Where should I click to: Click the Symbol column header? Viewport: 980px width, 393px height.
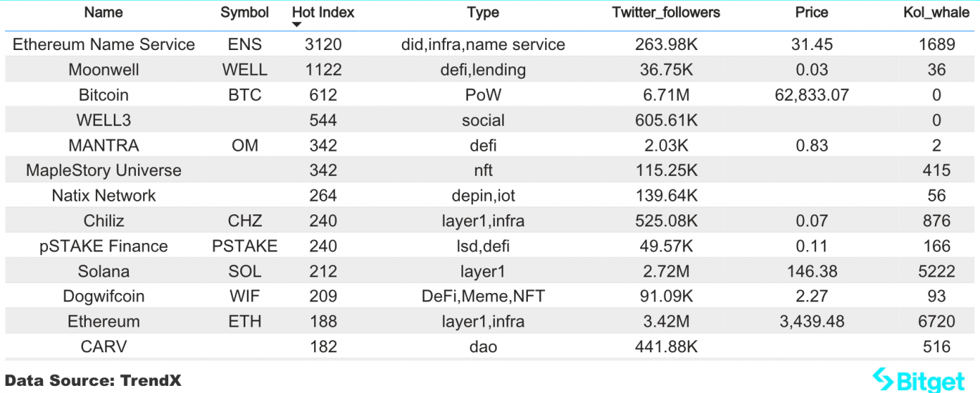click(245, 12)
